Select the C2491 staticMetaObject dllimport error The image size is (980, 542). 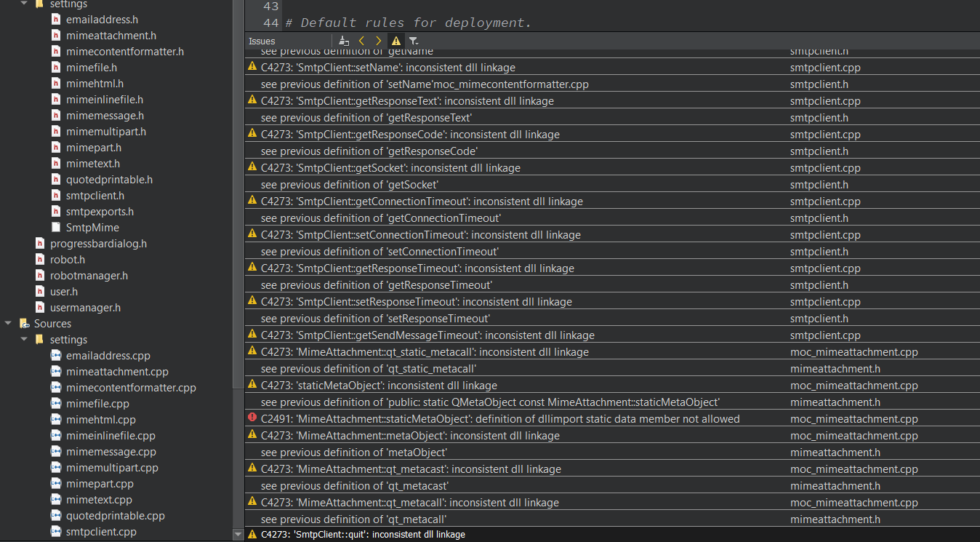tap(612, 419)
